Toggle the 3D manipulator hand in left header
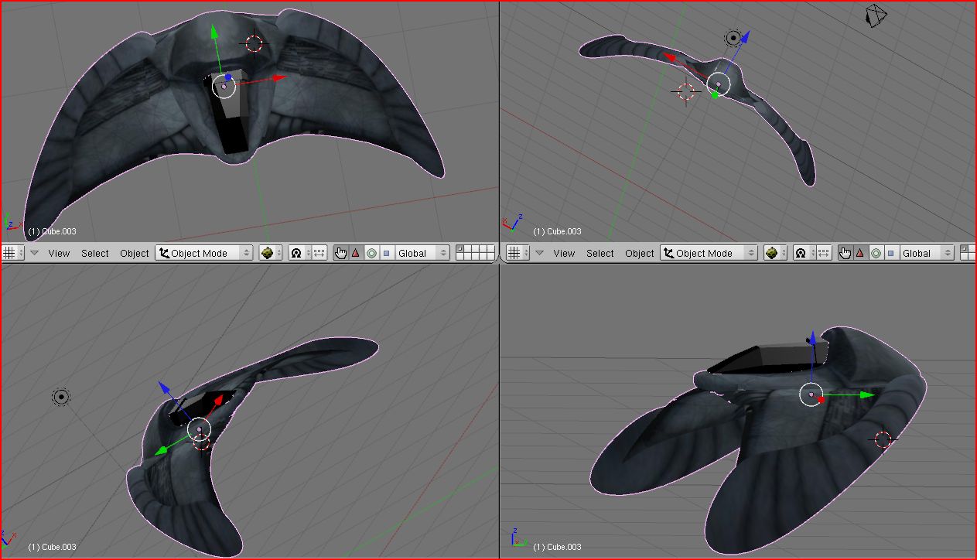This screenshot has height=560, width=977. coord(340,253)
